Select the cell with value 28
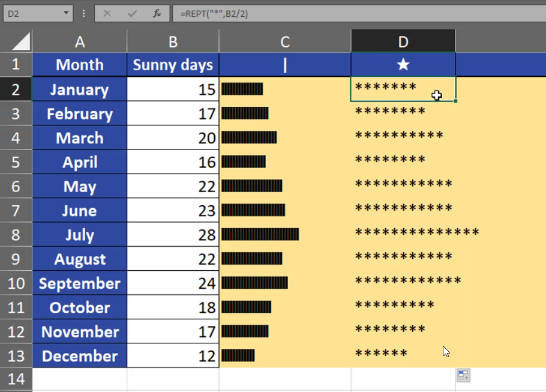Screen dimensions: 546x392 click(x=173, y=235)
